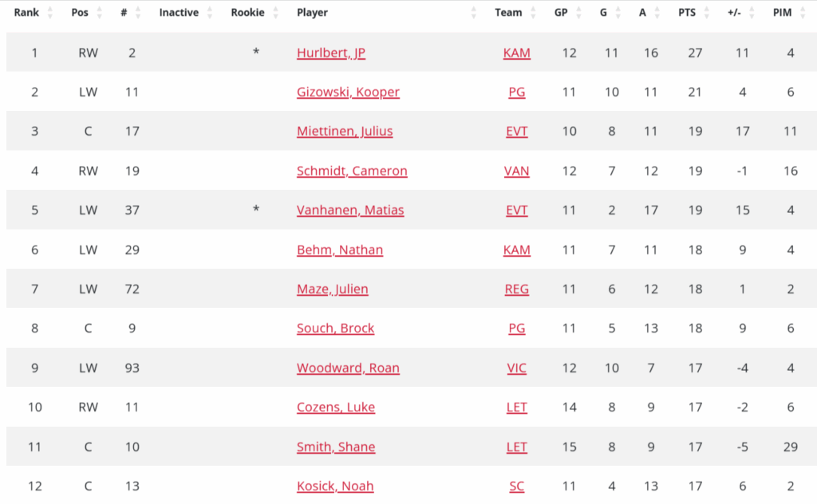Click sort arrows beside GP header
Viewport: 817px width, 504px height.
click(578, 13)
